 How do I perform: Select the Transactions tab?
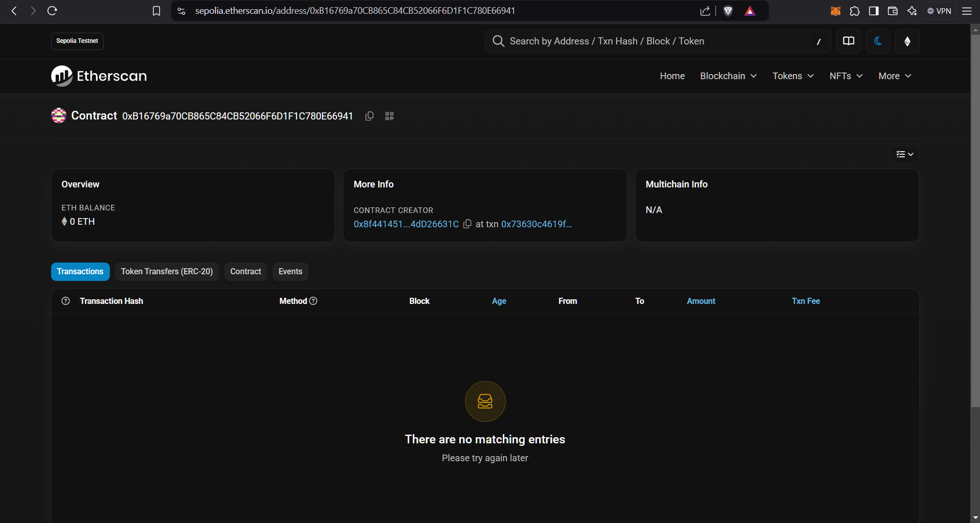pyautogui.click(x=80, y=271)
